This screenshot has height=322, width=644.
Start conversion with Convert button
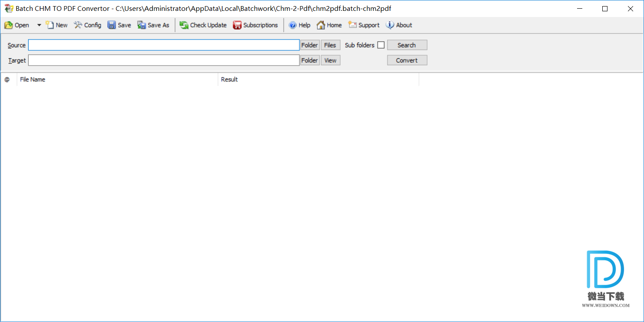[407, 60]
